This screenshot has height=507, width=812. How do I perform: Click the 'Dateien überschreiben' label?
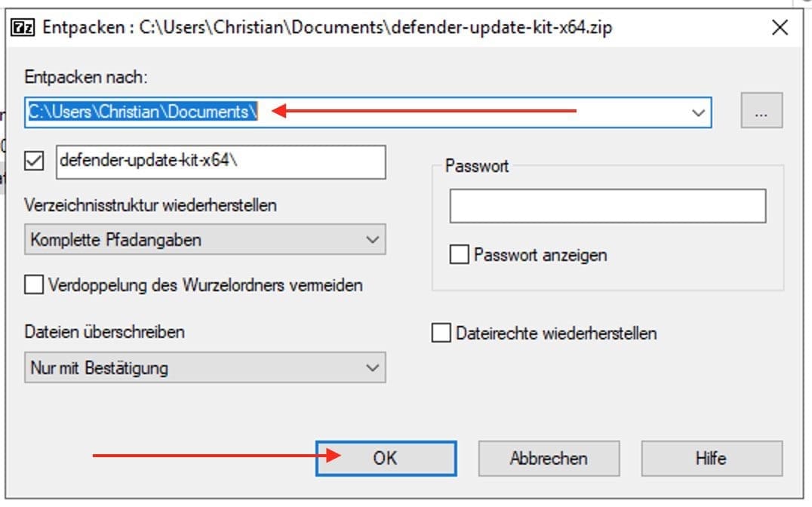click(104, 332)
